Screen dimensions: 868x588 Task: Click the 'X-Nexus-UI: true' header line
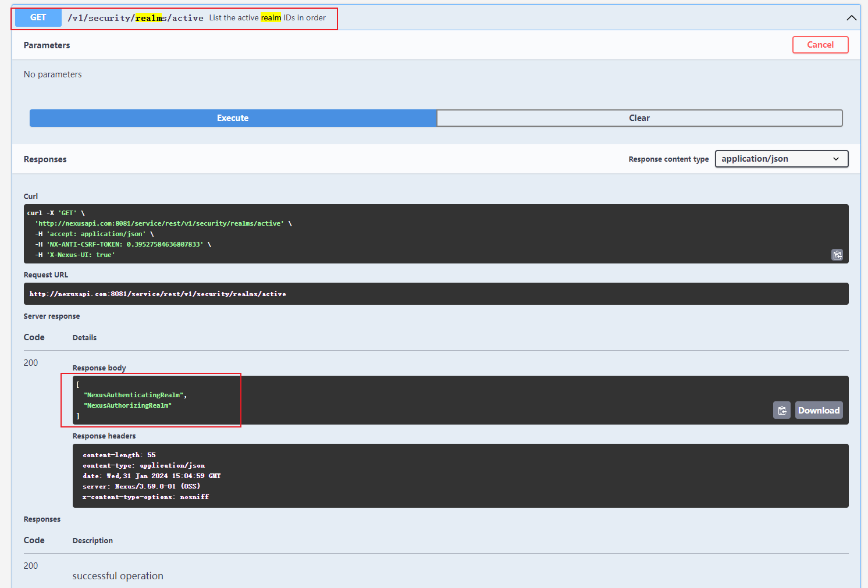[75, 255]
